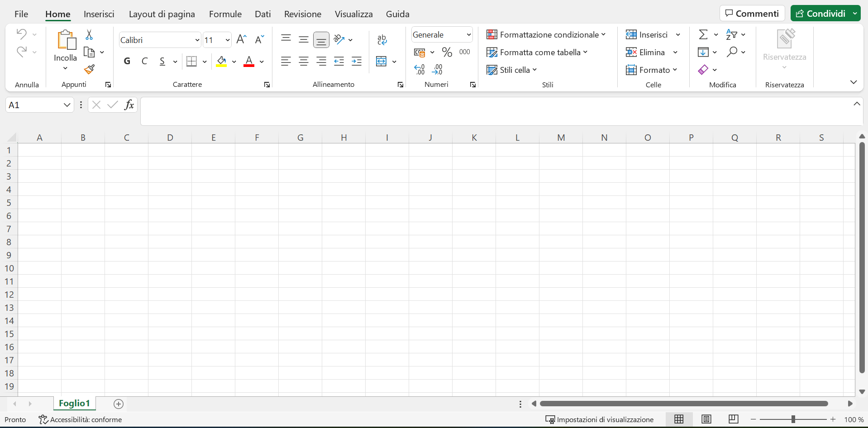Switch to the Formule tab
This screenshot has width=868, height=428.
225,14
